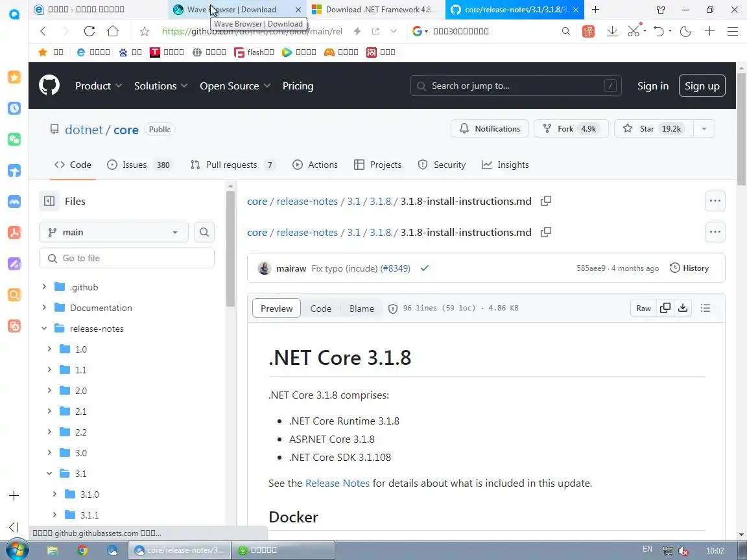Click the green commit status checkmark

(425, 268)
